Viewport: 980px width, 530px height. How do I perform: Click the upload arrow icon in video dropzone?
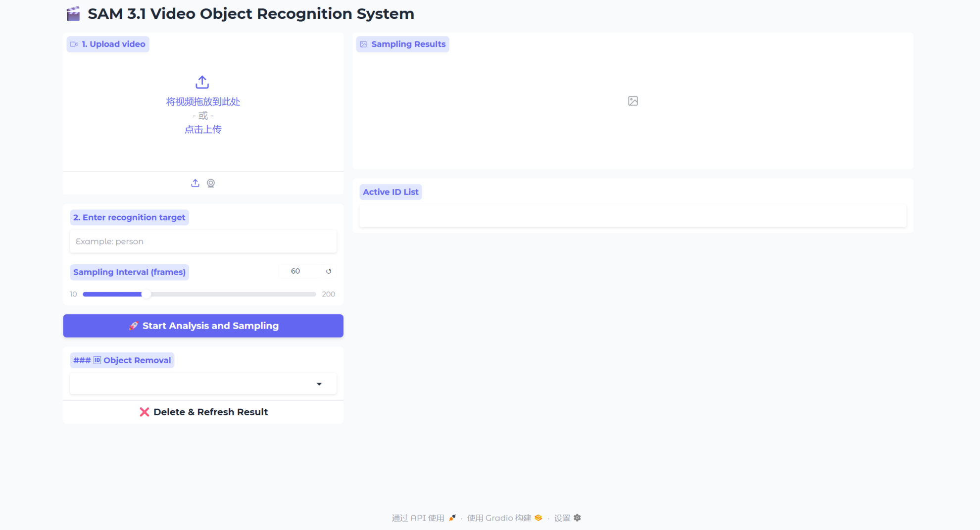[x=202, y=82]
